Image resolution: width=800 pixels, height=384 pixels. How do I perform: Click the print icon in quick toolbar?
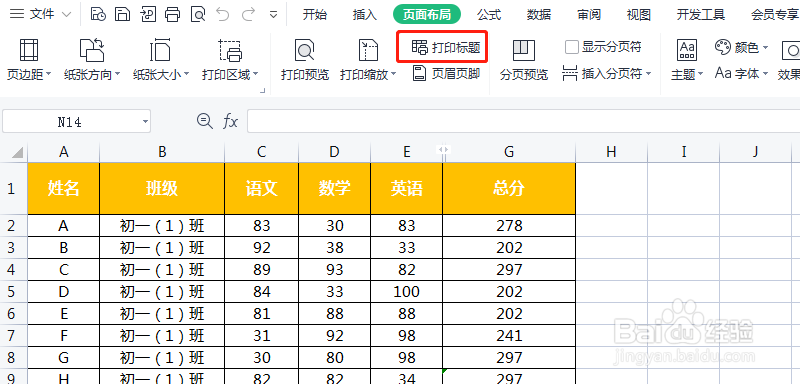coord(173,15)
